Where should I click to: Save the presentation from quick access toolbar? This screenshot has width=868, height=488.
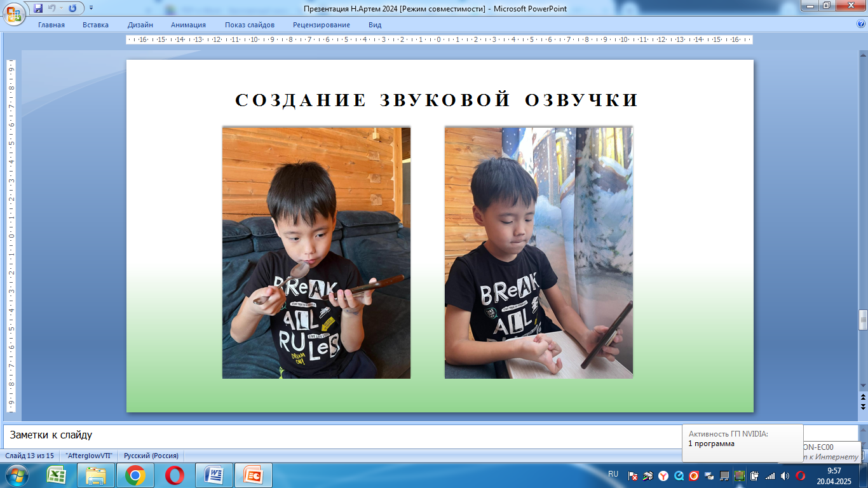(x=38, y=8)
